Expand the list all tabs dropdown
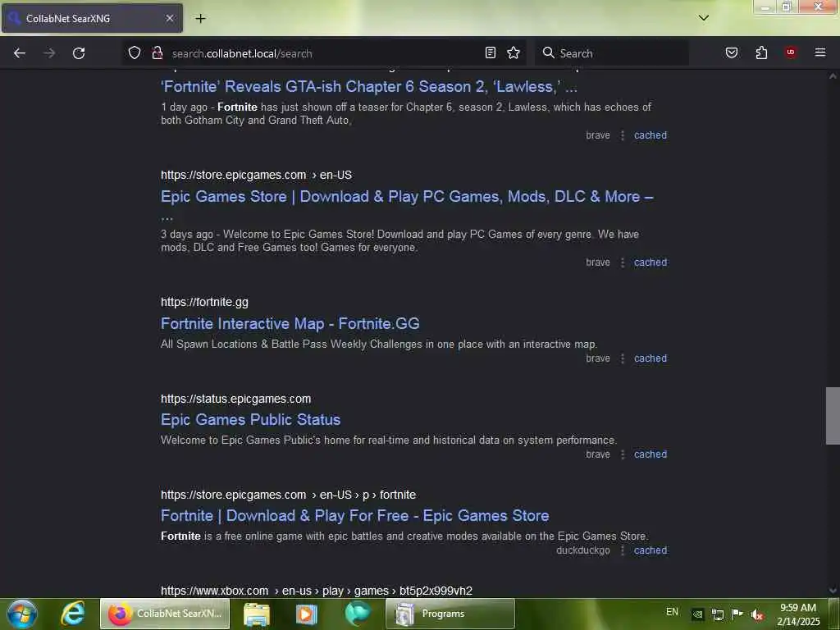The height and width of the screenshot is (630, 840). (x=703, y=18)
